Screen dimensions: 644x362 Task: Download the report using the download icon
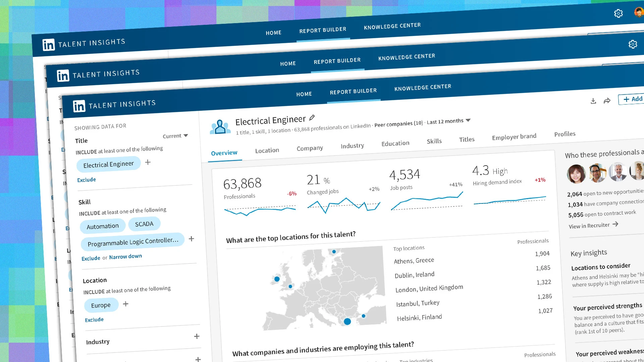[x=593, y=100]
